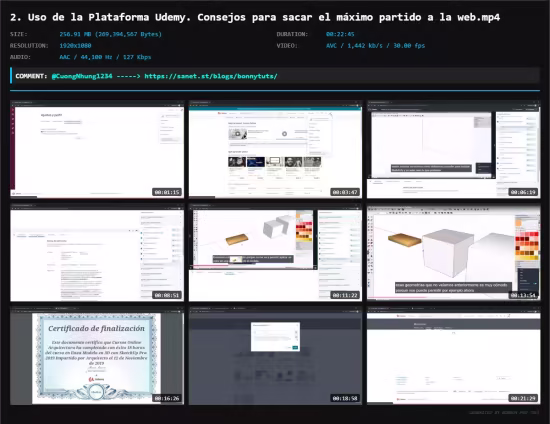
Task: Open the thumbnail stamped 00:08:51
Action: pyautogui.click(x=97, y=252)
